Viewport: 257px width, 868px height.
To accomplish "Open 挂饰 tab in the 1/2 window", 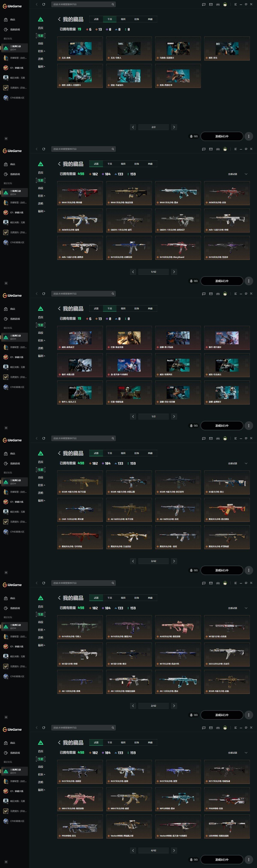I will click(136, 308).
